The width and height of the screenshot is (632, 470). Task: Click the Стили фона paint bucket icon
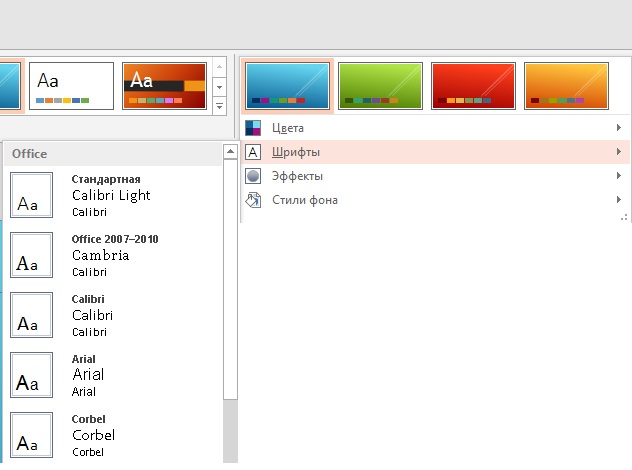(x=253, y=200)
